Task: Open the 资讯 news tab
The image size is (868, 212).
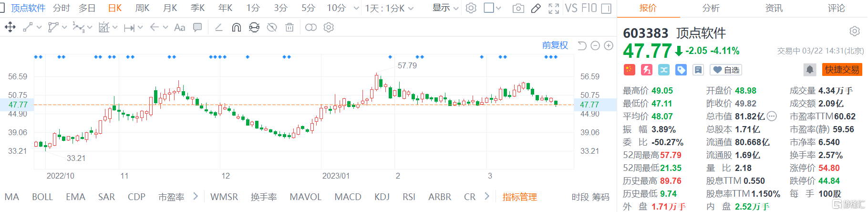Action: 774,8
